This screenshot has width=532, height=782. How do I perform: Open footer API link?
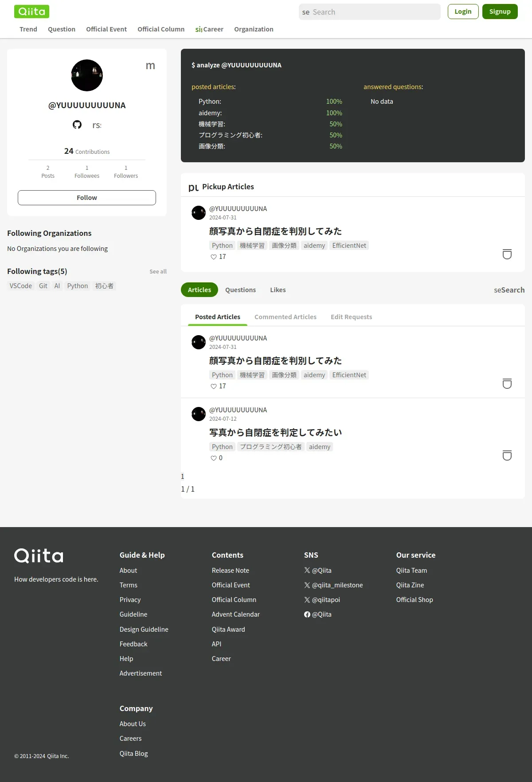(x=217, y=644)
